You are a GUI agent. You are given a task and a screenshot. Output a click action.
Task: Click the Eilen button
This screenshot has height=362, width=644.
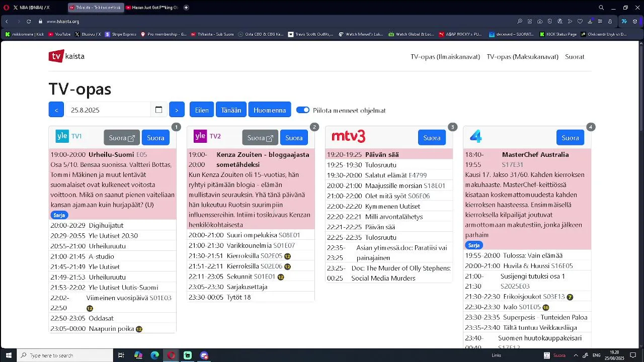click(x=202, y=110)
